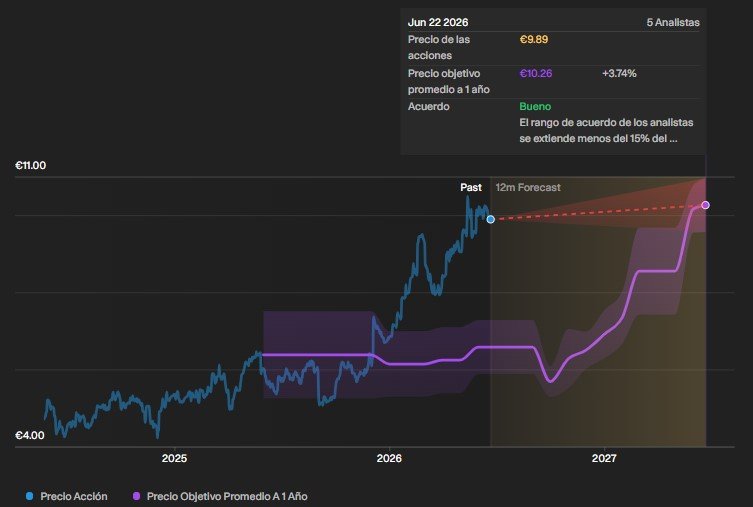Click the green Bueno agreement rating
The image size is (753, 507).
pos(535,106)
